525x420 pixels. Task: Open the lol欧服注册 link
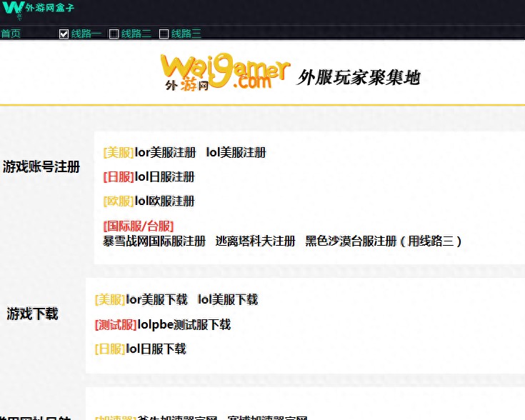(165, 201)
